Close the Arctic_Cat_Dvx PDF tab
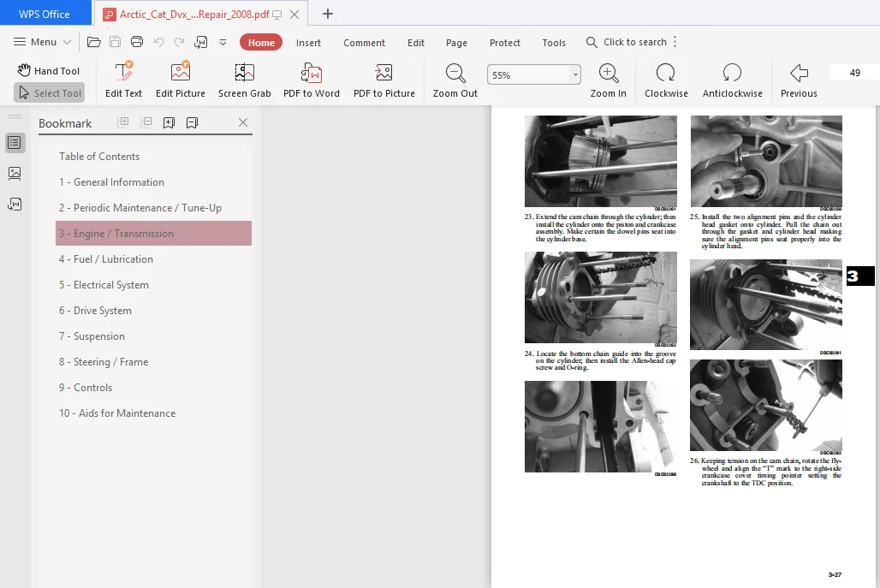Screen dimensions: 880x588 [294, 15]
